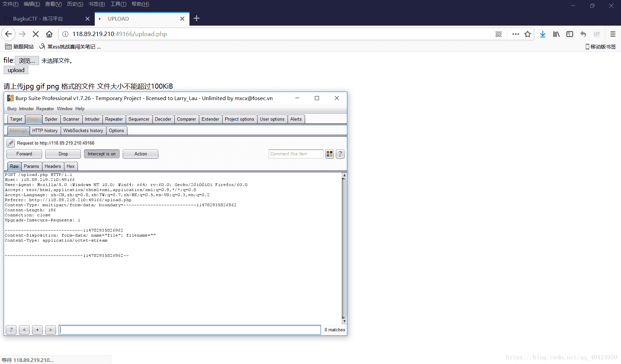The height and width of the screenshot is (364, 621).
Task: Switch to the Target tab
Action: (16, 119)
